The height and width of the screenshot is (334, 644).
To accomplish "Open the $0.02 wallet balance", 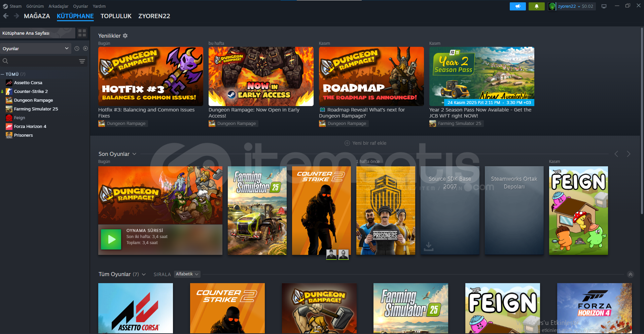I will click(587, 6).
